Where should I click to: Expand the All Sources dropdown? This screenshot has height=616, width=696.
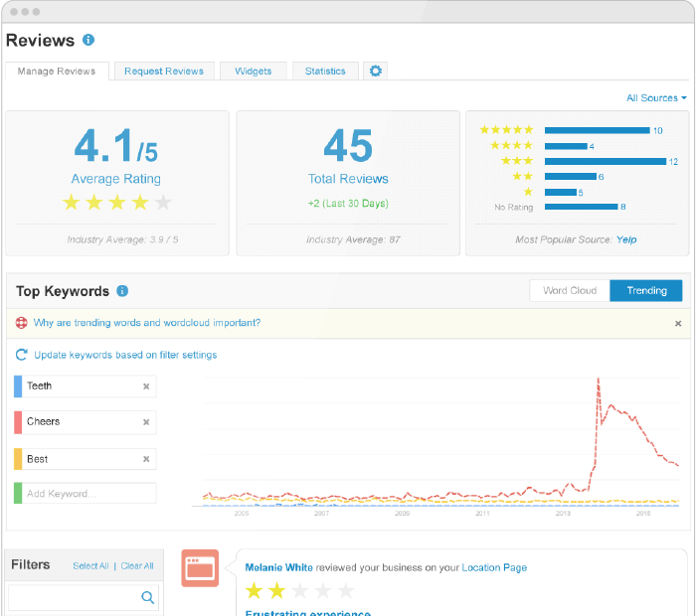(656, 98)
